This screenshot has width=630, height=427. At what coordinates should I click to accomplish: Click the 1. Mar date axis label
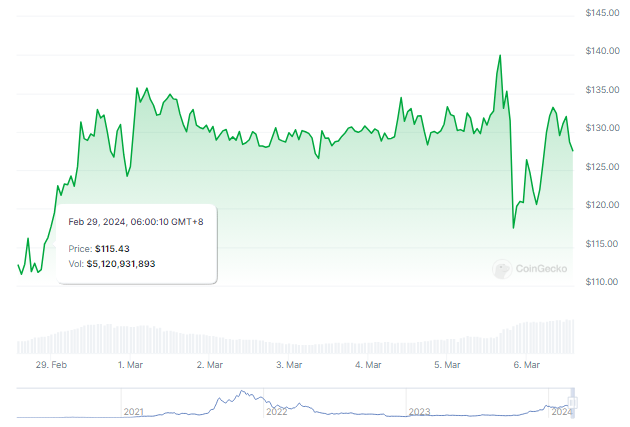click(x=133, y=366)
